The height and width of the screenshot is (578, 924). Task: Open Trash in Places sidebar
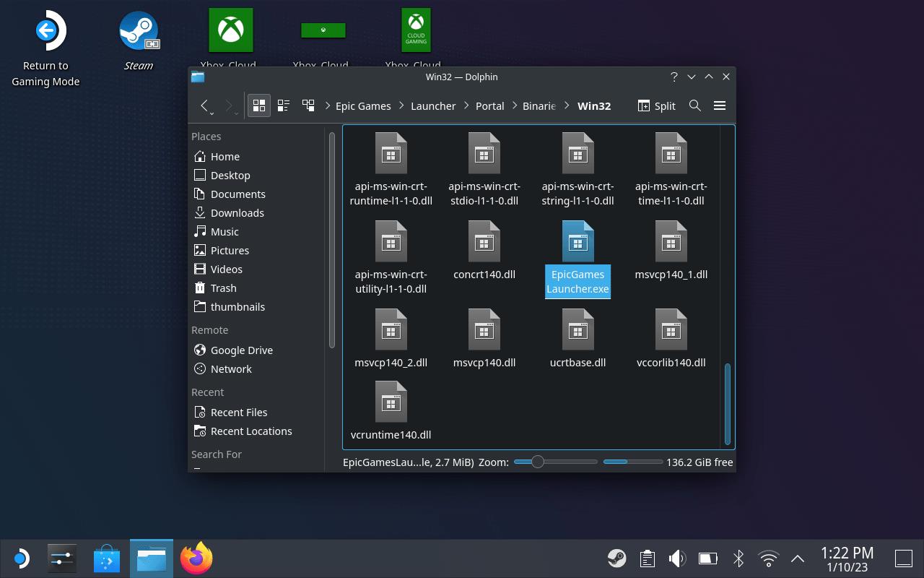(223, 288)
